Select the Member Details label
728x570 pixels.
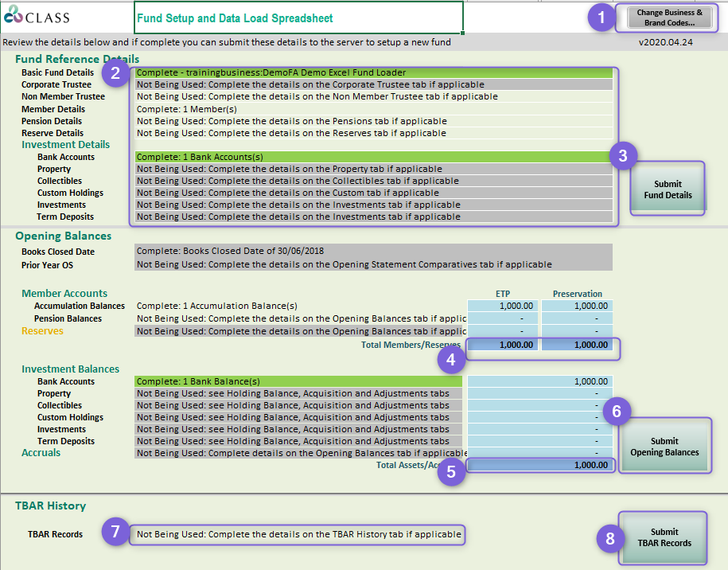[53, 109]
